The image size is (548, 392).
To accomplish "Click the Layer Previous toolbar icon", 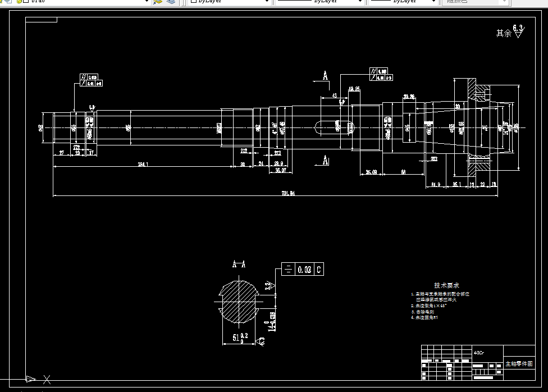I will pos(158,1).
